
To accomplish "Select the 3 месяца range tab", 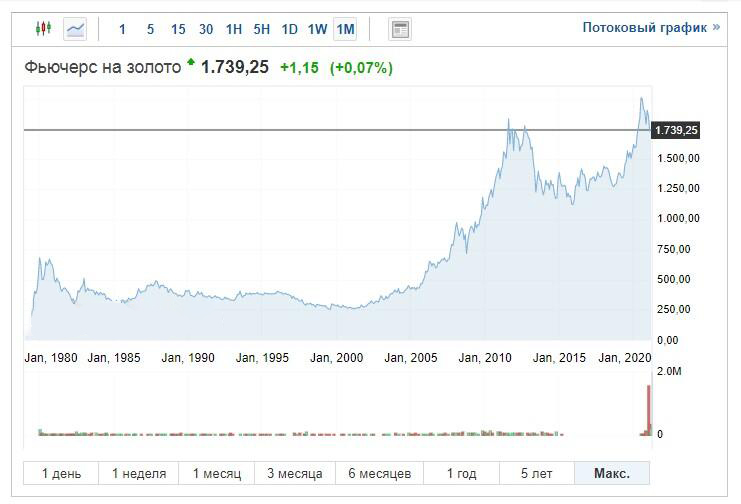I will coord(295,473).
